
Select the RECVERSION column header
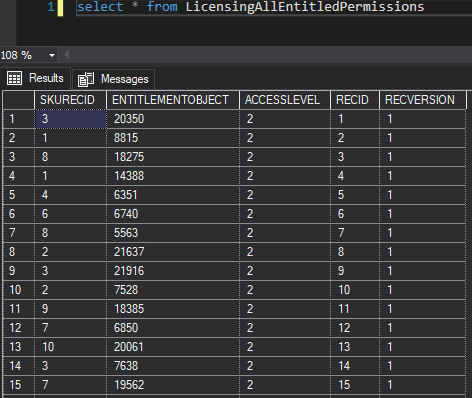pyautogui.click(x=423, y=100)
